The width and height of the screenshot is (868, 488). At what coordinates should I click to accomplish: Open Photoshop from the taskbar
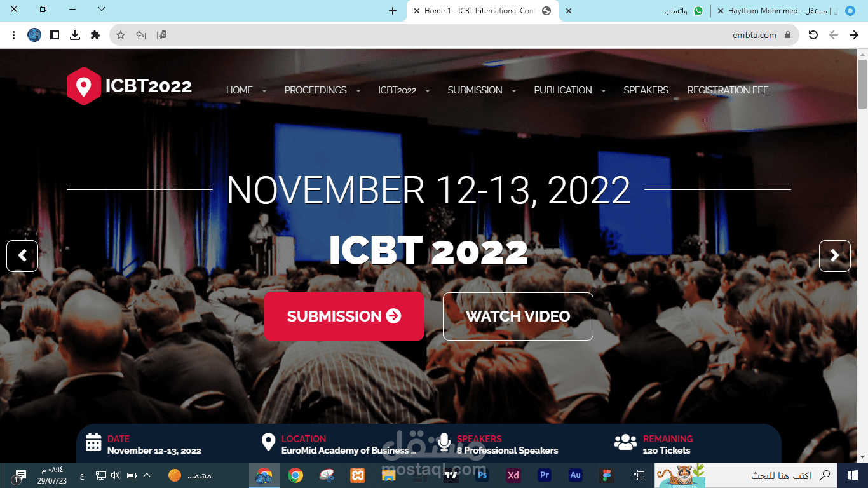coord(482,475)
